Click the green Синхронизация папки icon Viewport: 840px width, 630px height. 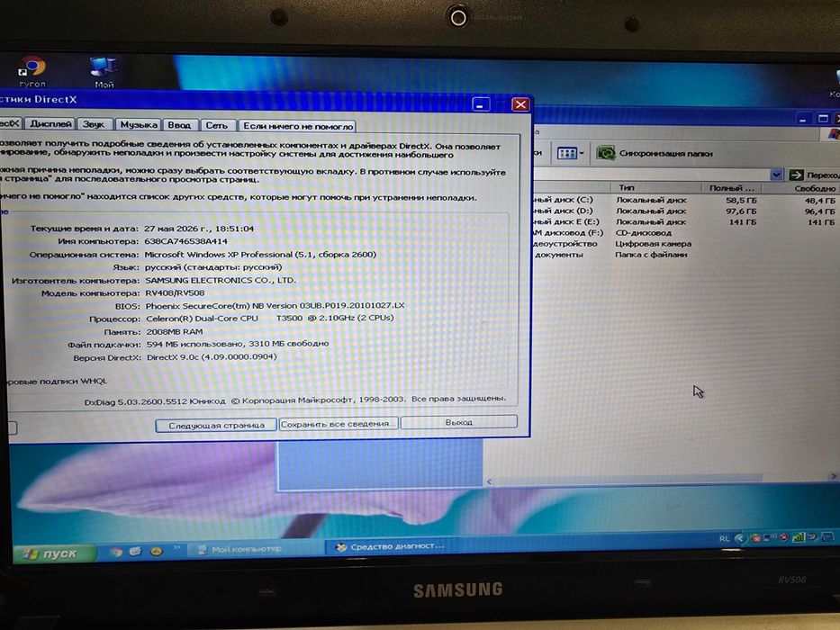click(x=606, y=153)
